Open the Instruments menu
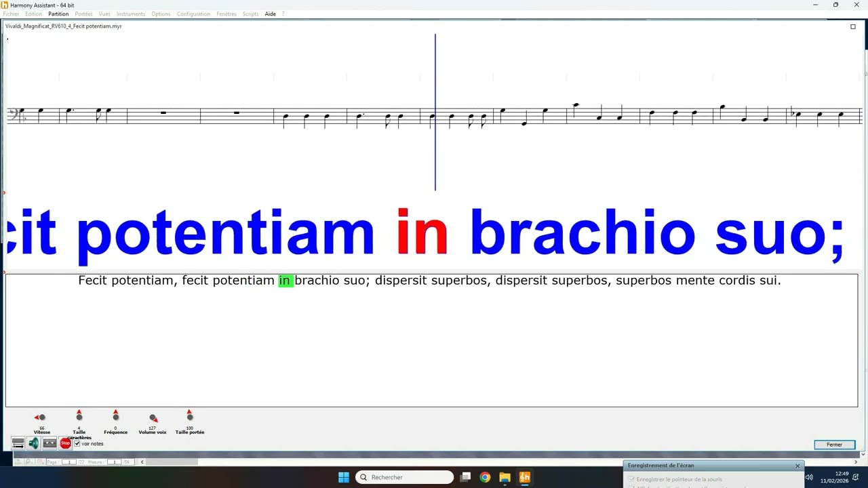Screen dimensions: 868x488 130,14
